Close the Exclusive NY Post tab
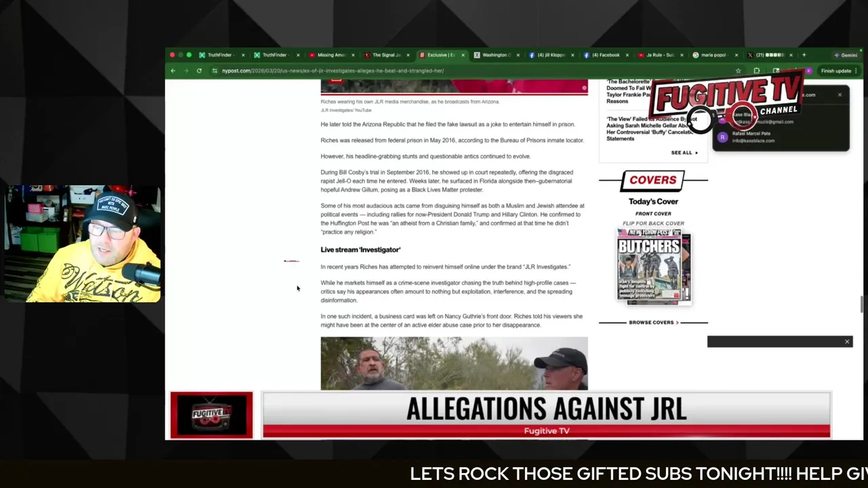The height and width of the screenshot is (488, 868). click(x=462, y=55)
